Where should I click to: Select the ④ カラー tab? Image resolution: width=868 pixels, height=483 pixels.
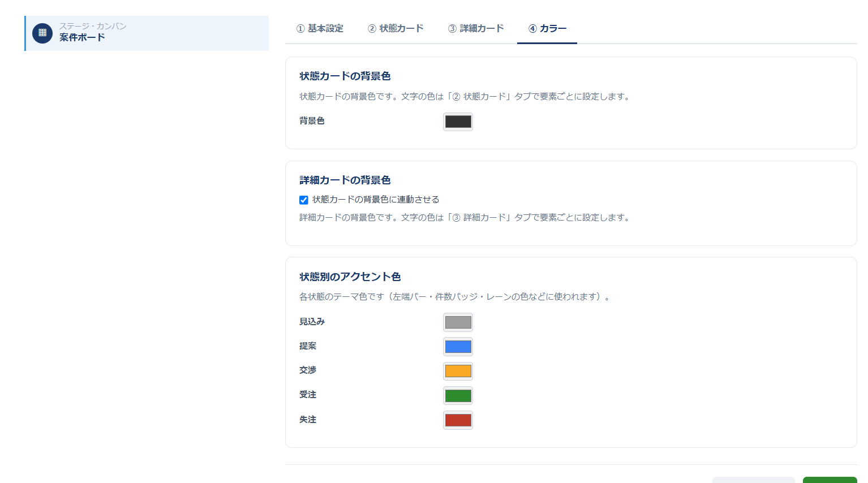click(547, 28)
